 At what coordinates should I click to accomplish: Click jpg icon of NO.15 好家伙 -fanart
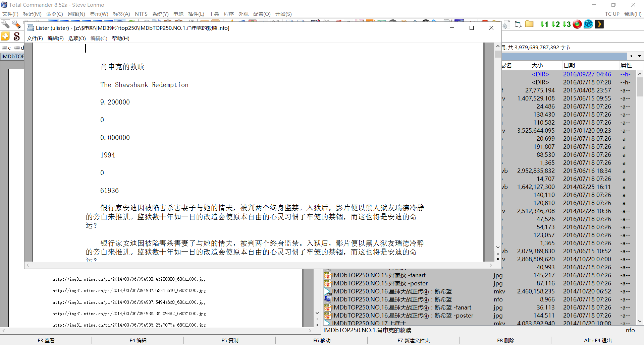[327, 275]
